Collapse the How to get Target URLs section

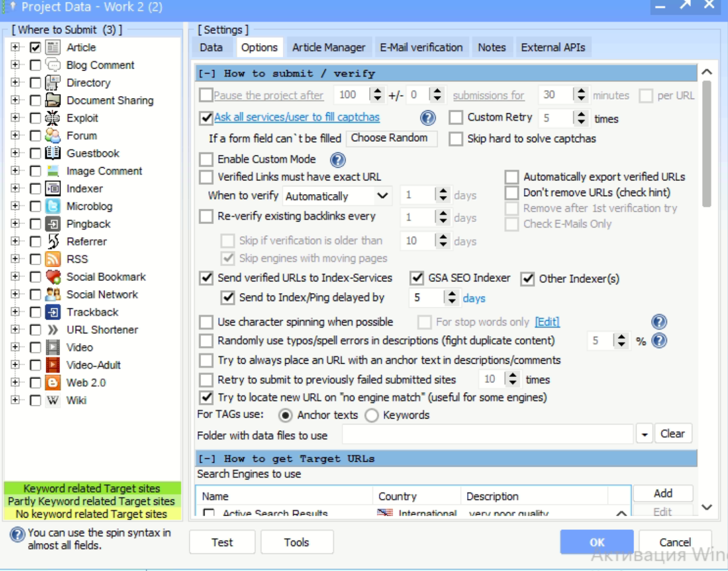207,459
